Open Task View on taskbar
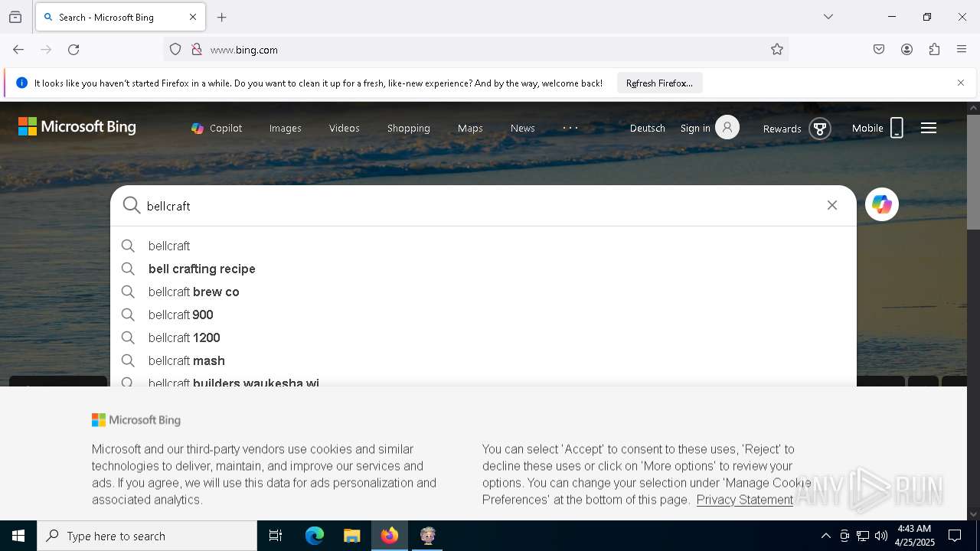Image resolution: width=980 pixels, height=551 pixels. point(276,536)
